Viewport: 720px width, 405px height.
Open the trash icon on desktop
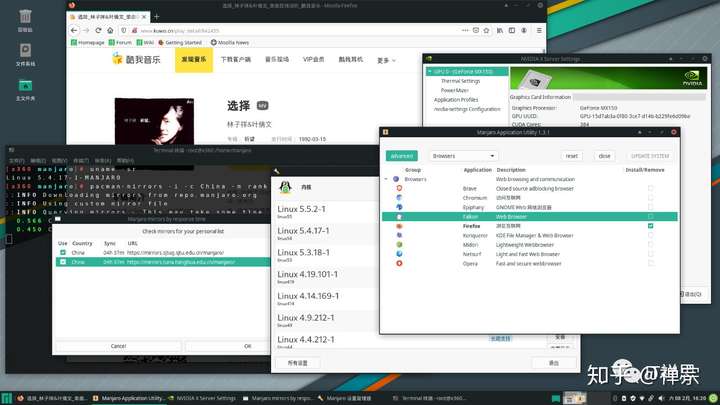pos(25,17)
